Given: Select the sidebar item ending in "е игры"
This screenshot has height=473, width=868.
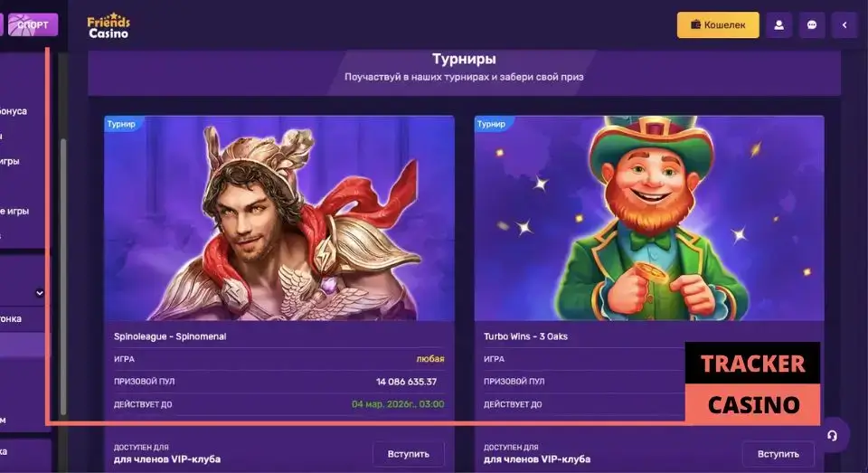Looking at the screenshot, I should (14, 211).
